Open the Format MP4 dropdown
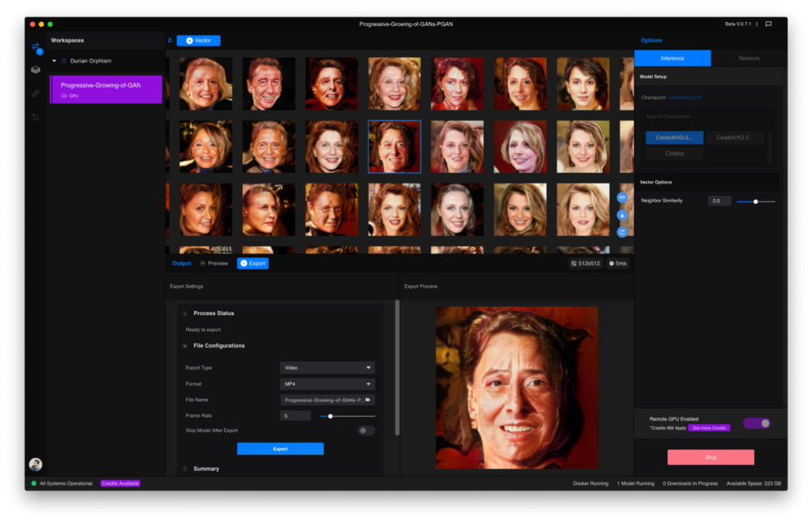The width and height of the screenshot is (812, 523). 327,383
